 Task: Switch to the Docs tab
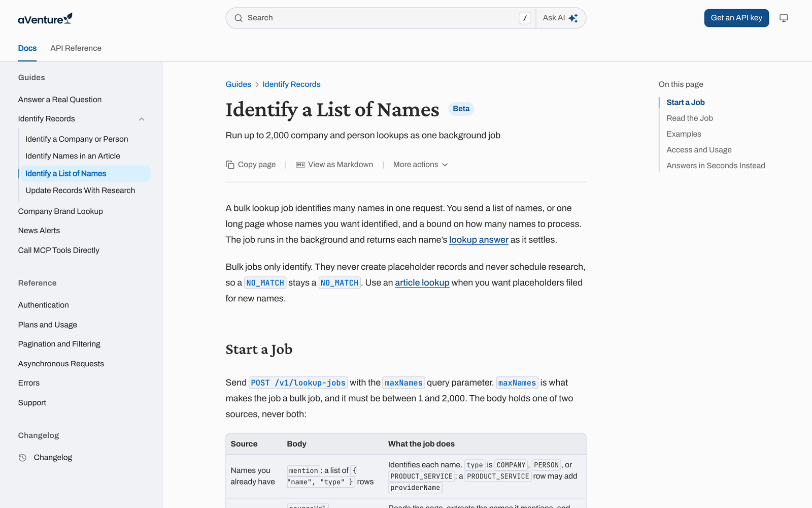(27, 48)
